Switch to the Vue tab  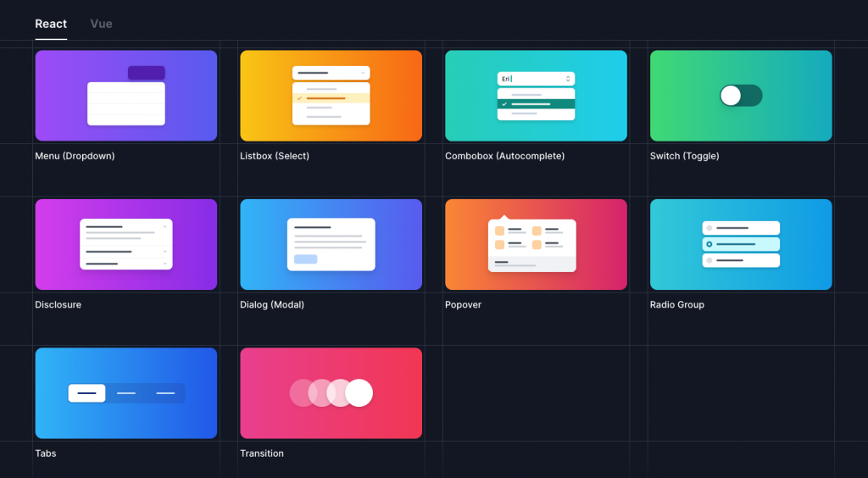click(x=102, y=24)
